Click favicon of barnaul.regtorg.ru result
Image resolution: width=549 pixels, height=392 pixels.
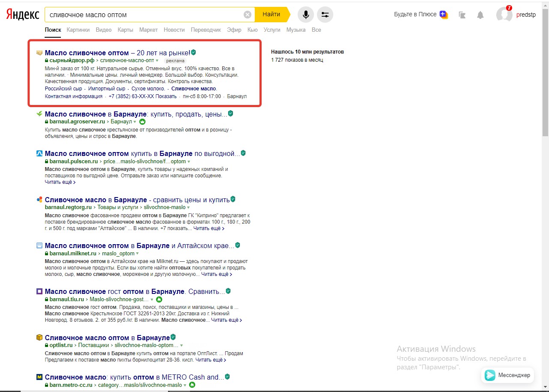pos(39,200)
